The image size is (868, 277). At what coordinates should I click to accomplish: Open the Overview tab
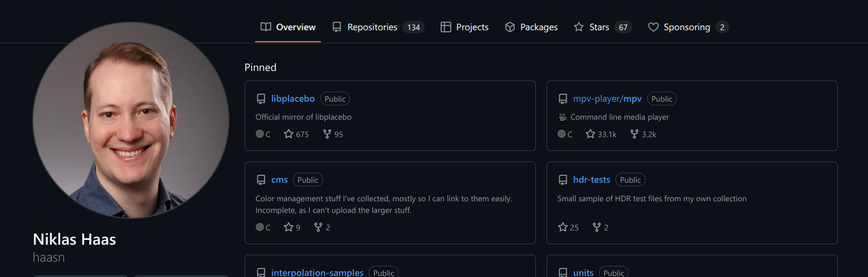point(288,27)
